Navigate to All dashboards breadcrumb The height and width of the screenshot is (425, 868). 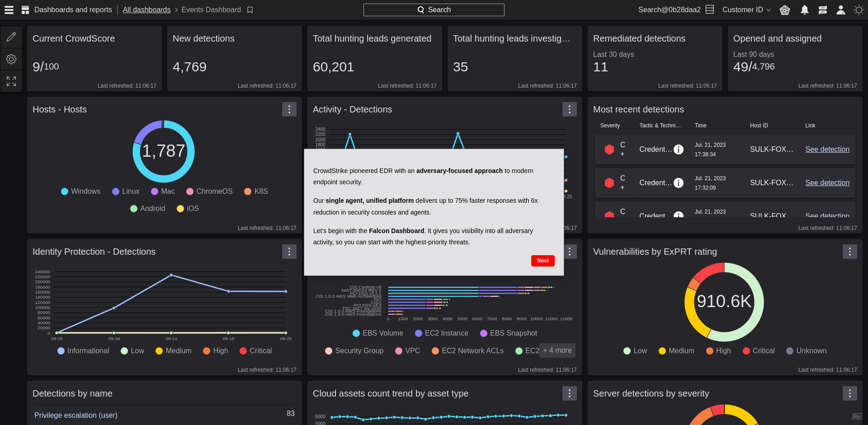(x=146, y=9)
